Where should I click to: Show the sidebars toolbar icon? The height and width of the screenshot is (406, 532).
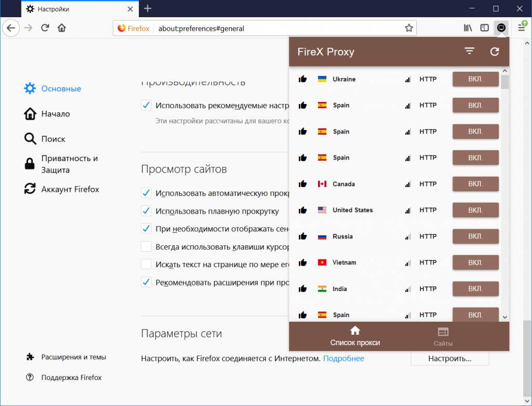(485, 28)
